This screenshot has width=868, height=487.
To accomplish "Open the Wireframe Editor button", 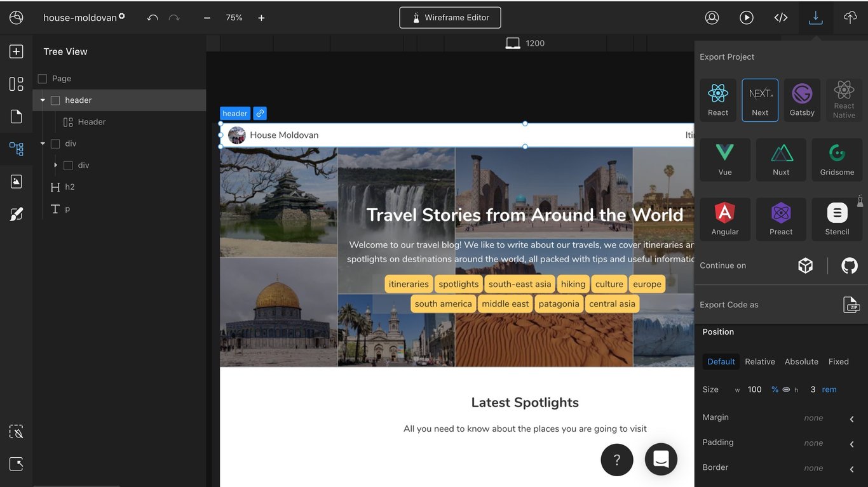I will (450, 18).
